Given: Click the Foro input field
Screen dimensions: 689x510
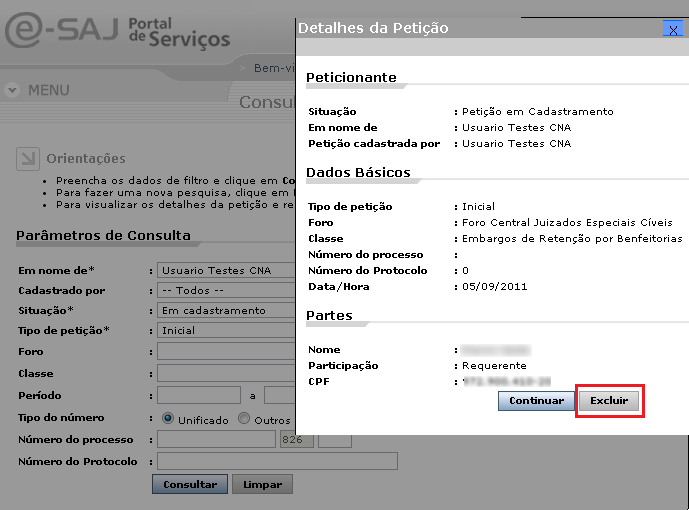Looking at the screenshot, I should point(226,351).
